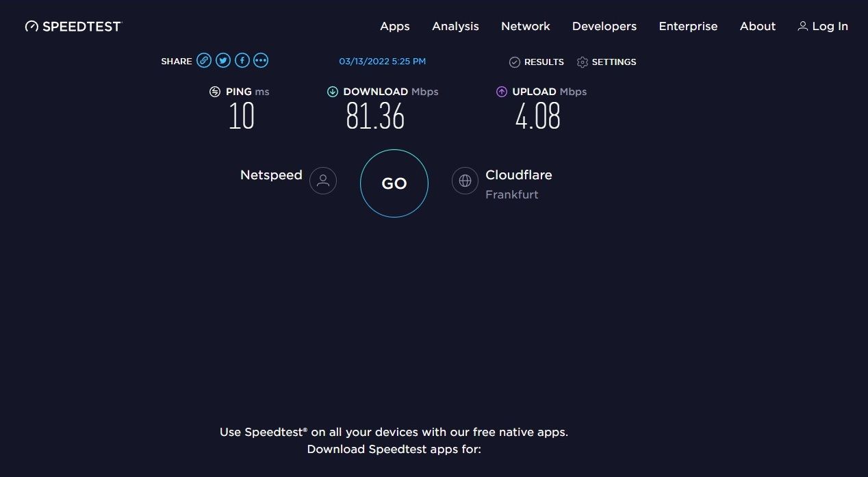Image resolution: width=868 pixels, height=477 pixels.
Task: Click the globe server icon
Action: click(465, 181)
